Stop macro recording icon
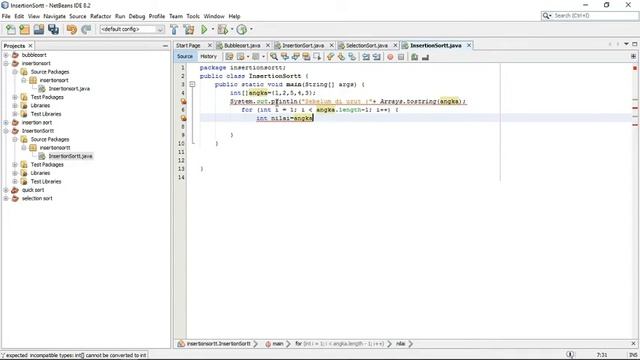Viewport: 640px width, 360px height. (401, 57)
